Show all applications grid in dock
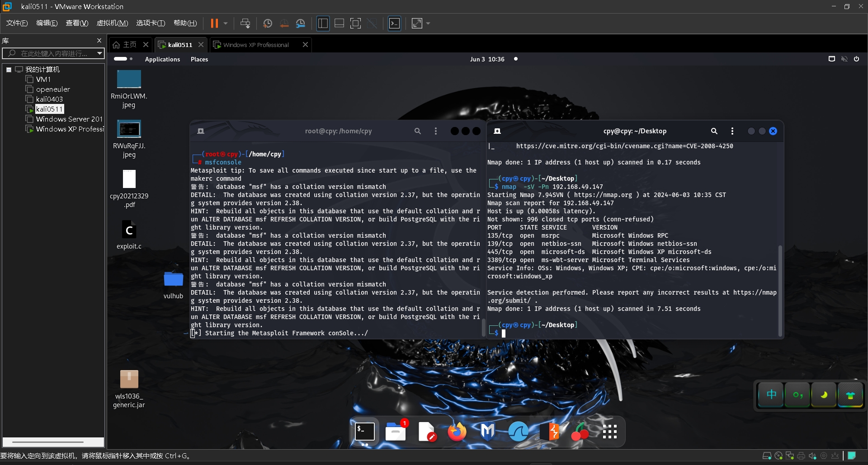The image size is (868, 465). point(610,432)
